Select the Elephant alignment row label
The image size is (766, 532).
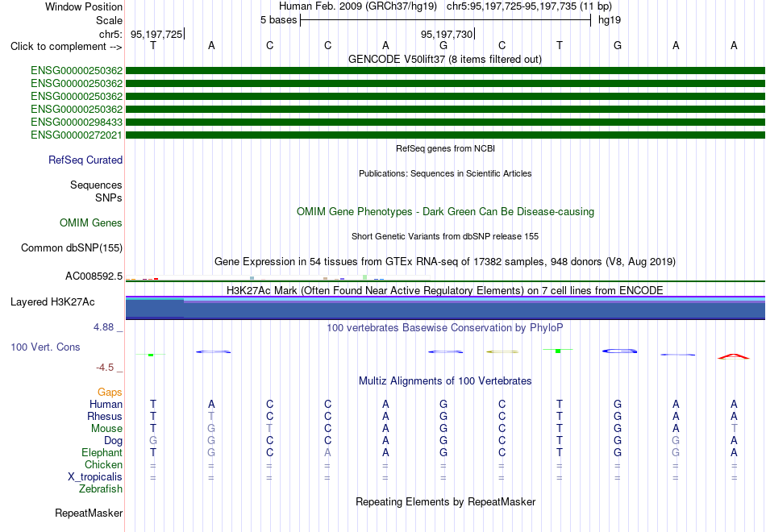102,452
